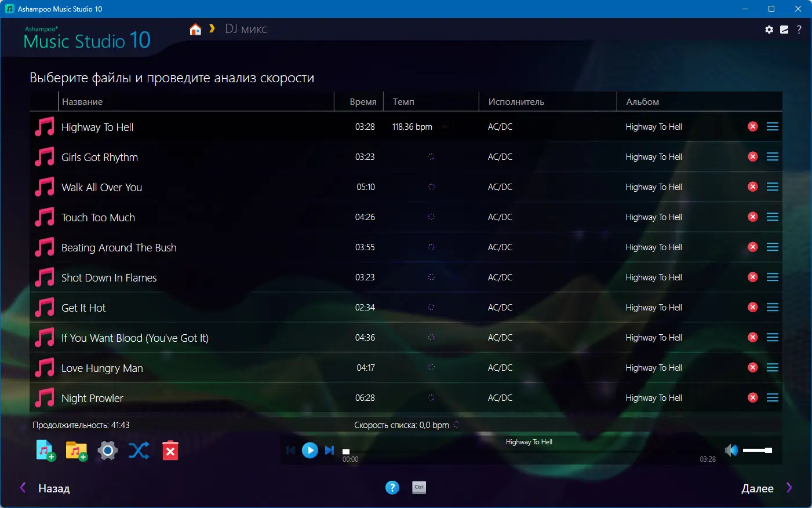This screenshot has width=812, height=508.
Task: Sort by the Название column header
Action: pyautogui.click(x=196, y=101)
